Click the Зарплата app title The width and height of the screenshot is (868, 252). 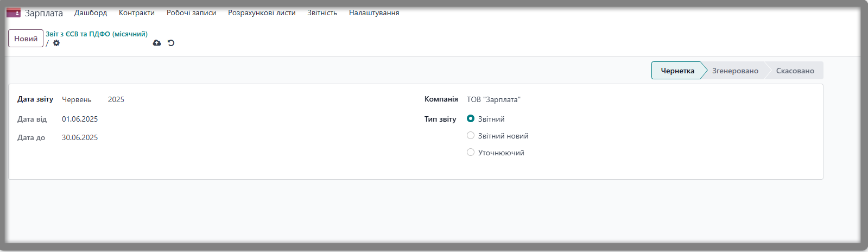[44, 13]
